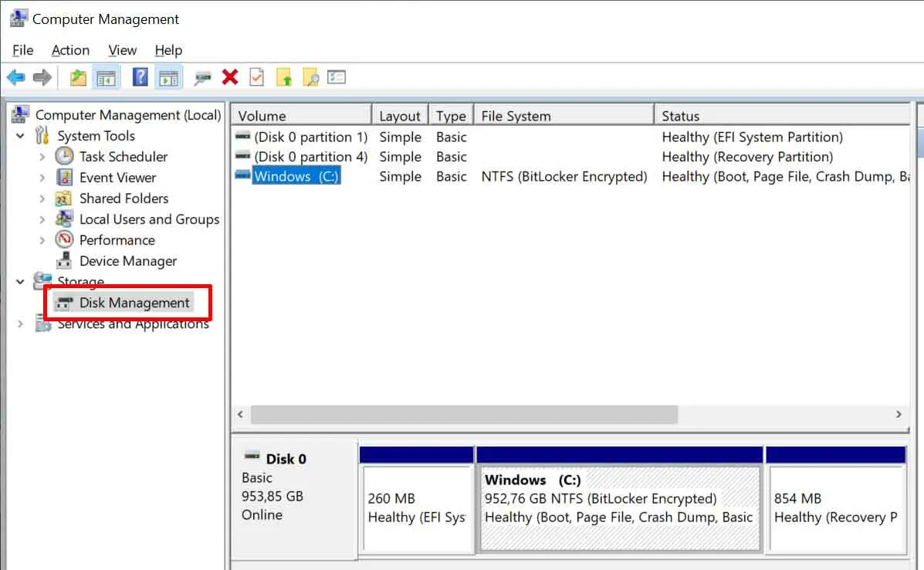
Task: Click the folder with magnifier toolbar icon
Action: (310, 77)
